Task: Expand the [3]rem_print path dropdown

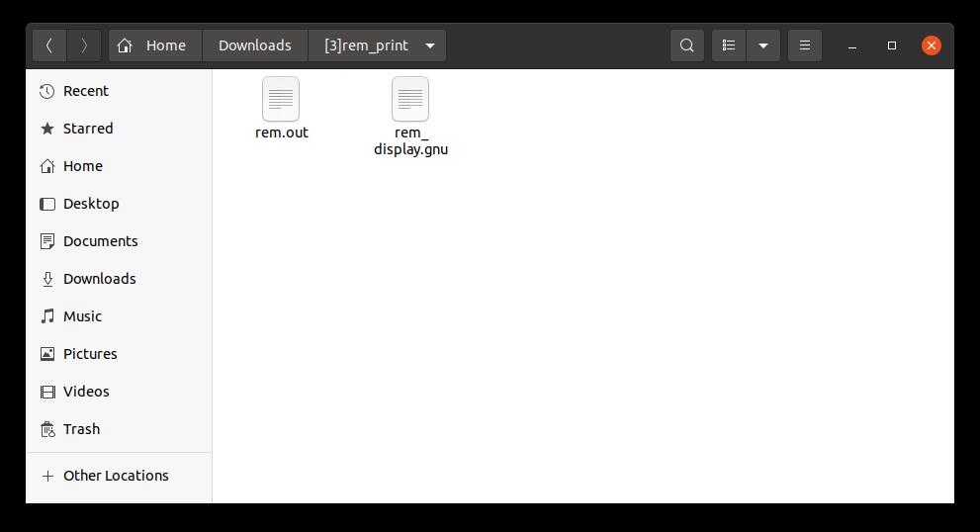Action: pyautogui.click(x=430, y=45)
